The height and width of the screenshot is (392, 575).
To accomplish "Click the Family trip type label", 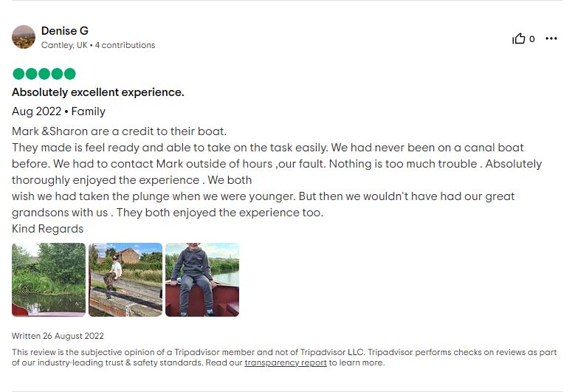I will [89, 111].
